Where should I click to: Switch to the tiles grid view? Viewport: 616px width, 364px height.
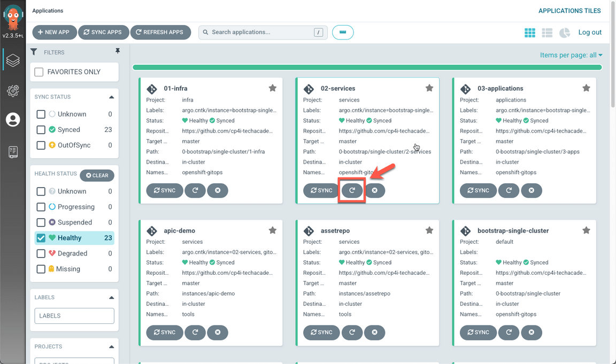click(529, 33)
